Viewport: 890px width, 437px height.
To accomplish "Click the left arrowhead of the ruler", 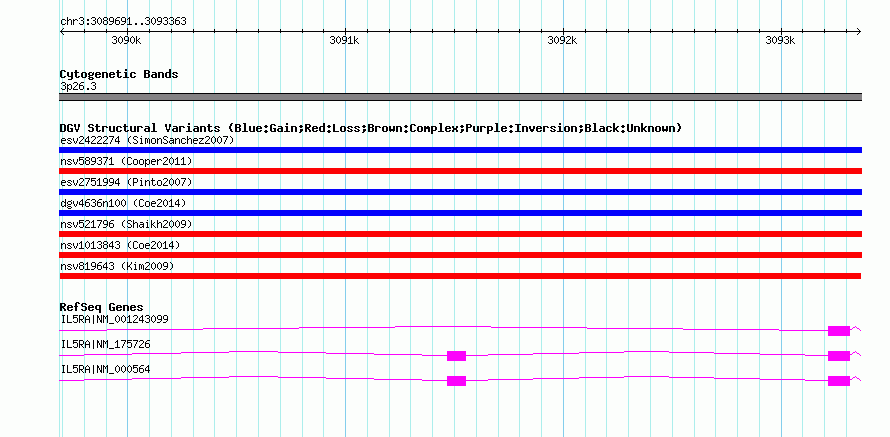I will (x=62, y=31).
